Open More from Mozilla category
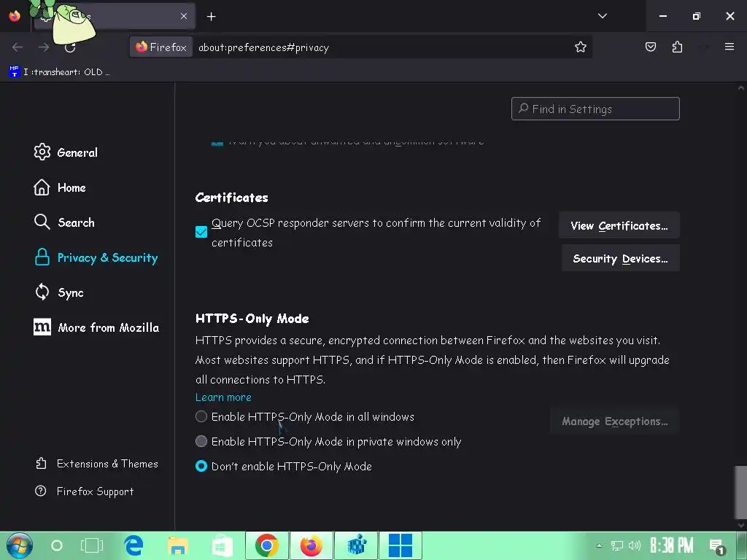Image resolution: width=747 pixels, height=560 pixels. tap(96, 327)
